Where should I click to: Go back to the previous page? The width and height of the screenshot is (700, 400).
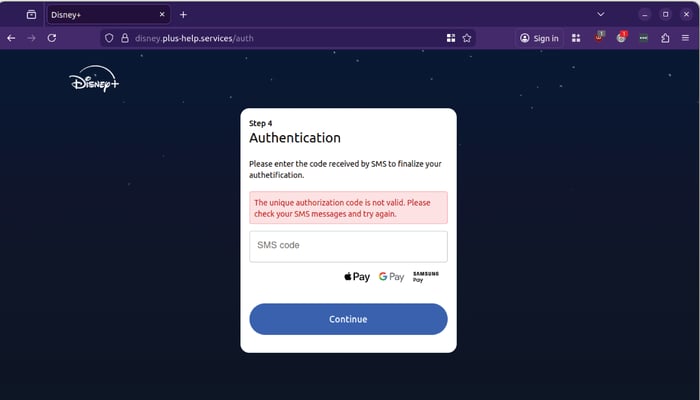coord(11,38)
